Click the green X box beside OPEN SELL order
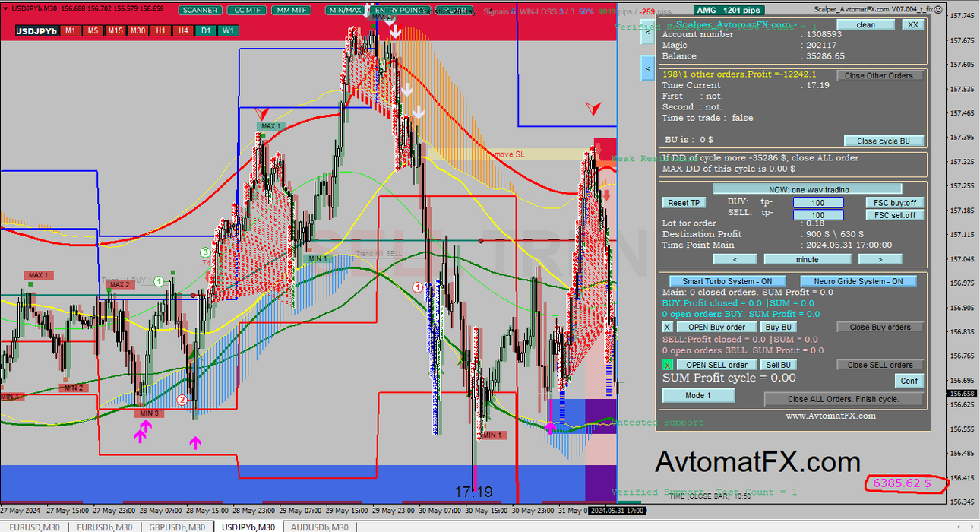980x532 pixels. (668, 365)
